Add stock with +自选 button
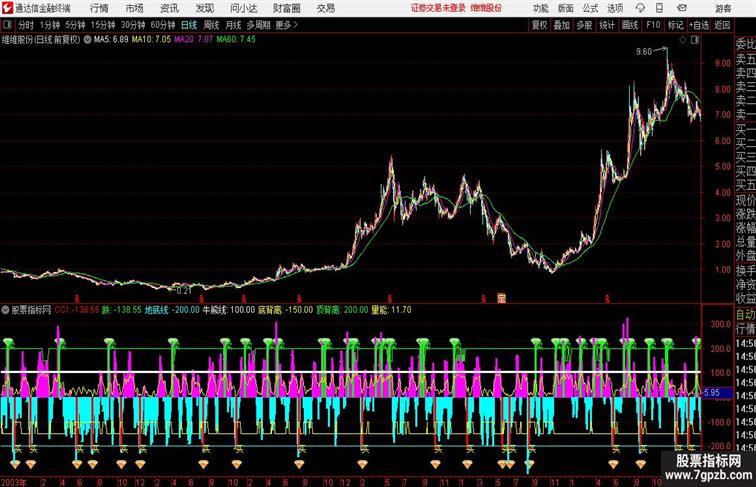 [x=699, y=25]
